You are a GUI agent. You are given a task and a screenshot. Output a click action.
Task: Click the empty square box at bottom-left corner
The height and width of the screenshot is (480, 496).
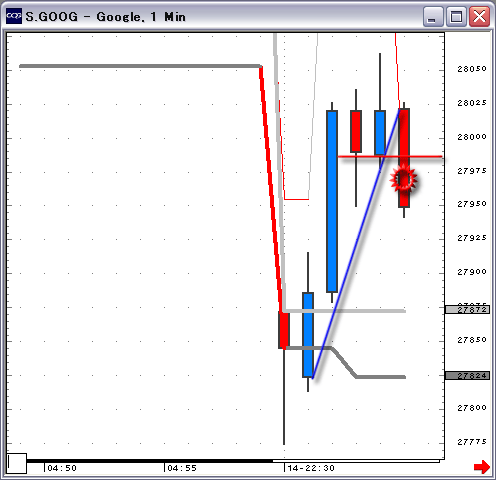[17, 463]
